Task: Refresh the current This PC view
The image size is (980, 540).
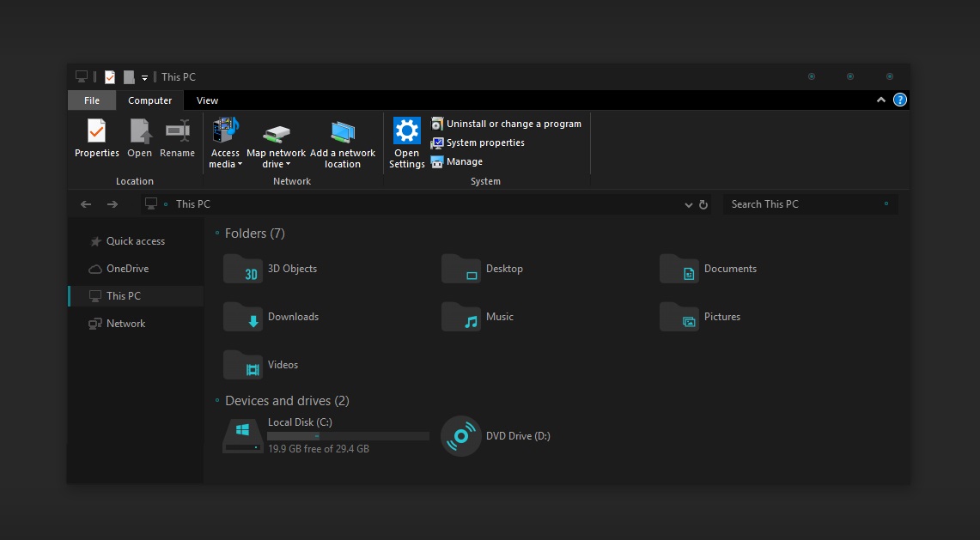Action: [x=703, y=204]
